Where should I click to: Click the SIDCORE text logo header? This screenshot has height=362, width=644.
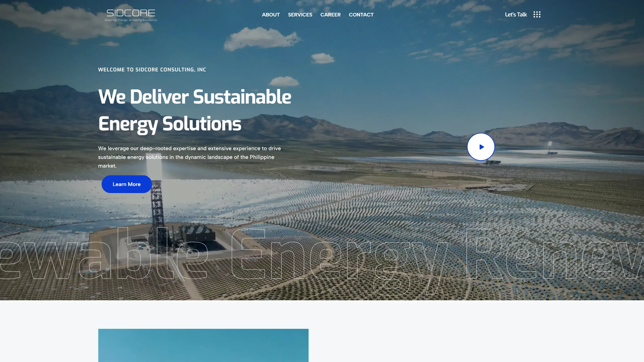[131, 14]
